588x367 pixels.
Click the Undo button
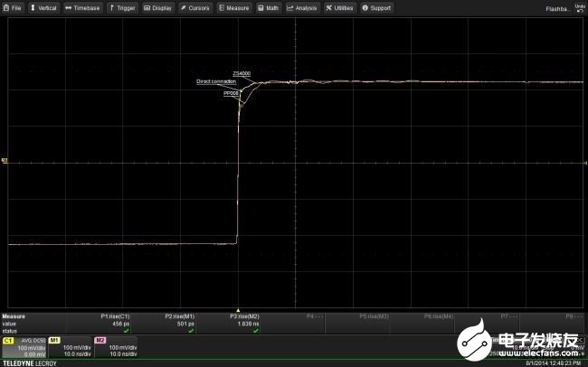click(580, 8)
